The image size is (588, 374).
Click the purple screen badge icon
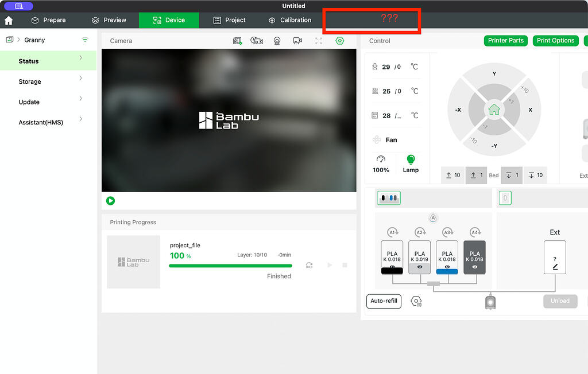pos(19,6)
